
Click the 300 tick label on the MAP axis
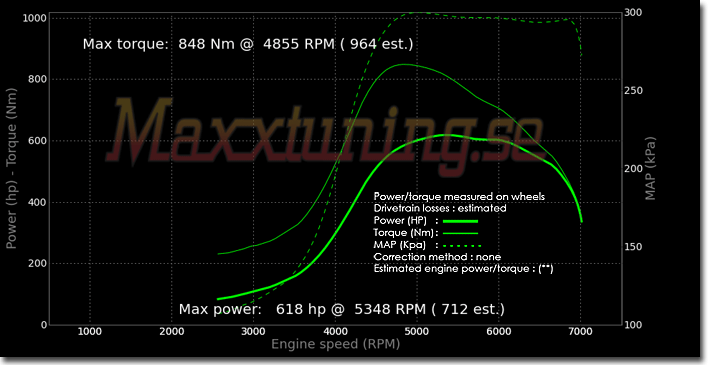[634, 13]
